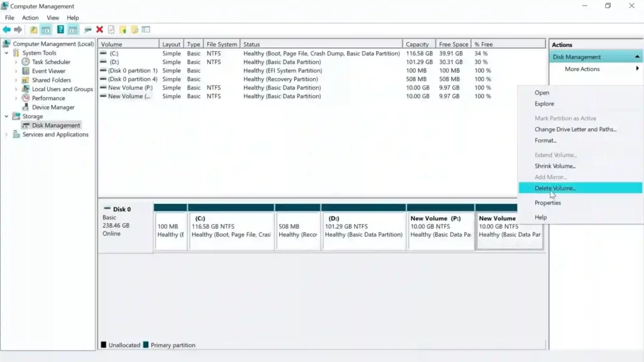Sort by the Status column header

321,44
